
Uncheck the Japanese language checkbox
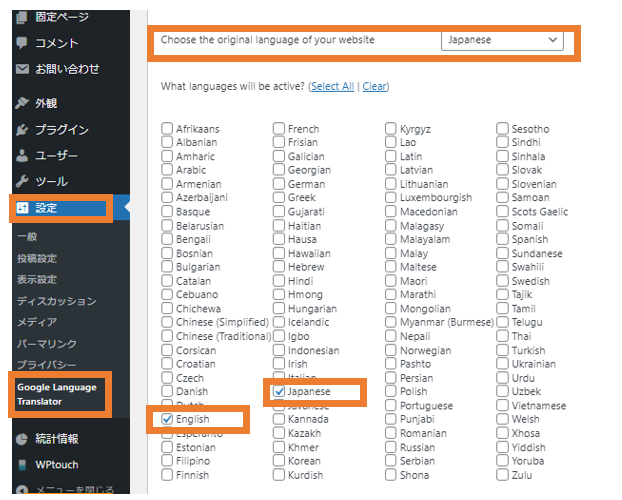tap(279, 392)
